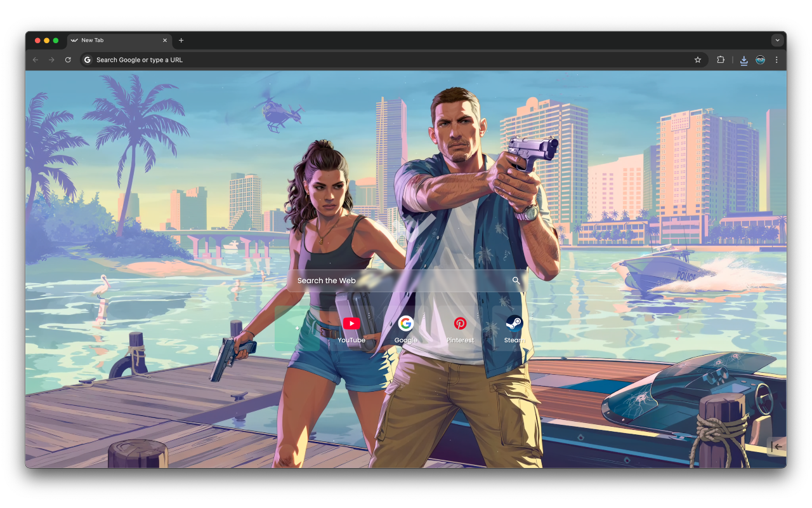Open the Extensions puzzle icon
The image size is (812, 508).
point(720,59)
